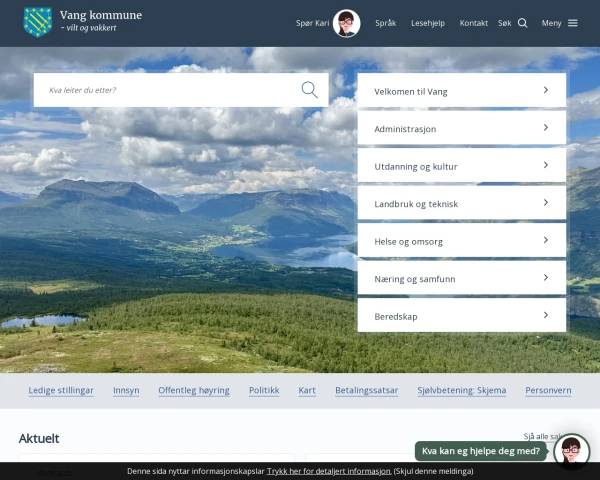Click the Søk magnifier icon in header
This screenshot has height=480, width=600.
point(522,23)
